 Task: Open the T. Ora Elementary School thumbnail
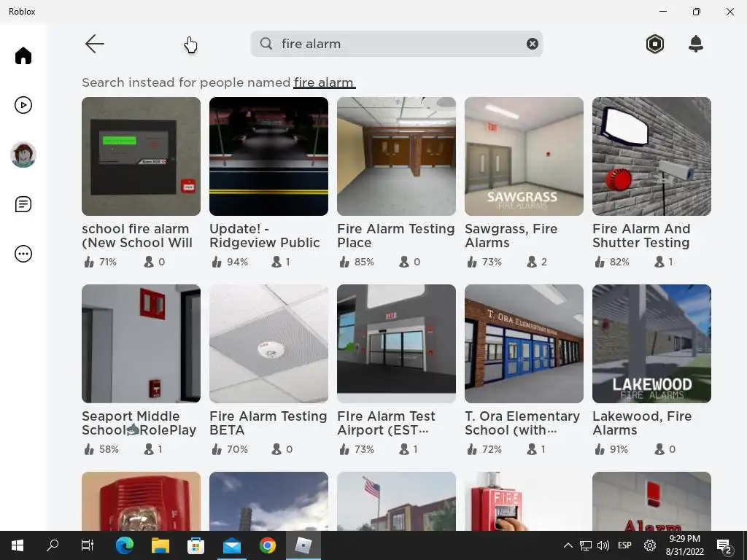click(524, 344)
